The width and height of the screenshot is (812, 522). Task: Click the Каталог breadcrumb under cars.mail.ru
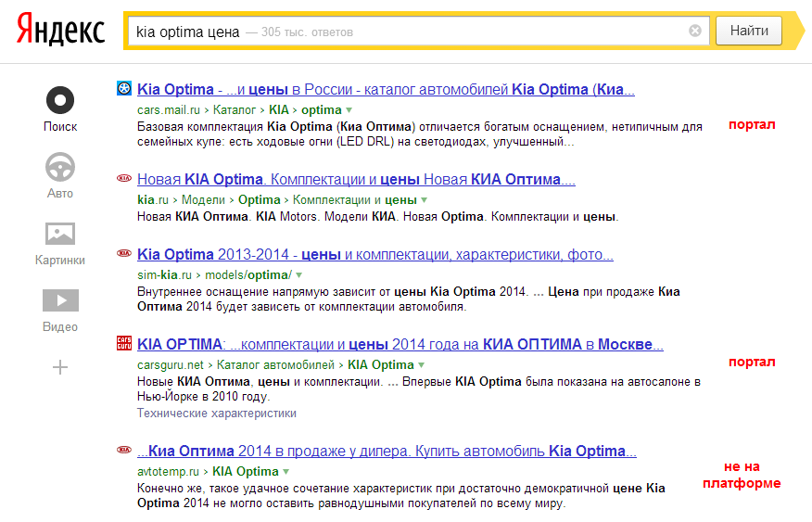click(x=235, y=109)
